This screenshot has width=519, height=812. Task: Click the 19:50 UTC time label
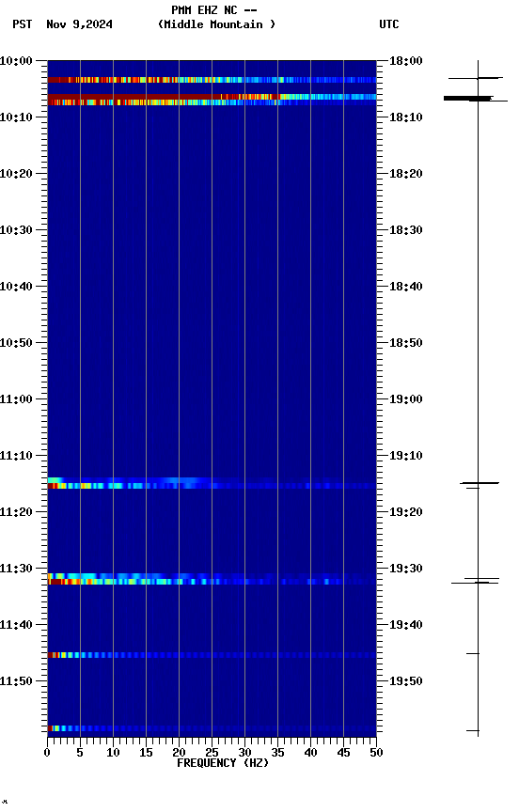(x=406, y=681)
